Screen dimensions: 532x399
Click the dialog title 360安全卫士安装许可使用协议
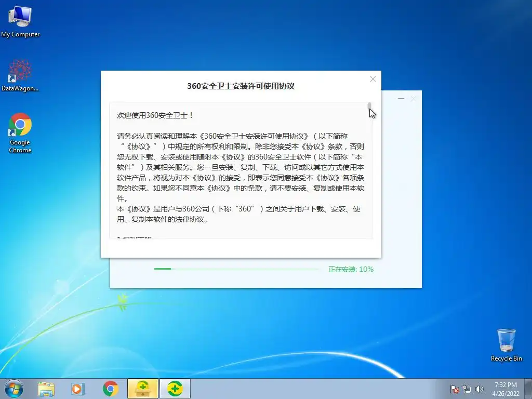241,86
